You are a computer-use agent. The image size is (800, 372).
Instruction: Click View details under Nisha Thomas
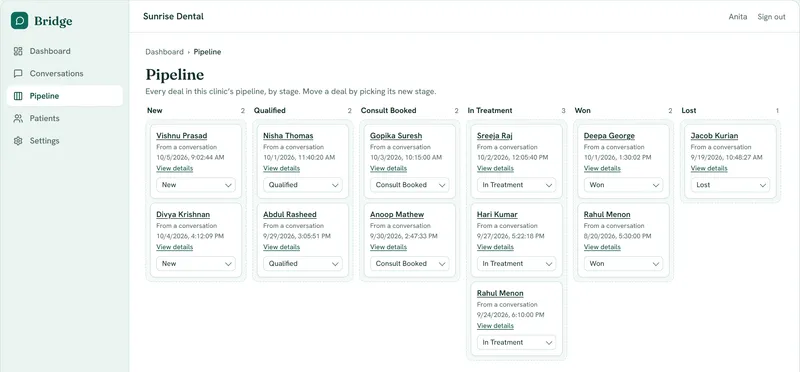tap(282, 168)
